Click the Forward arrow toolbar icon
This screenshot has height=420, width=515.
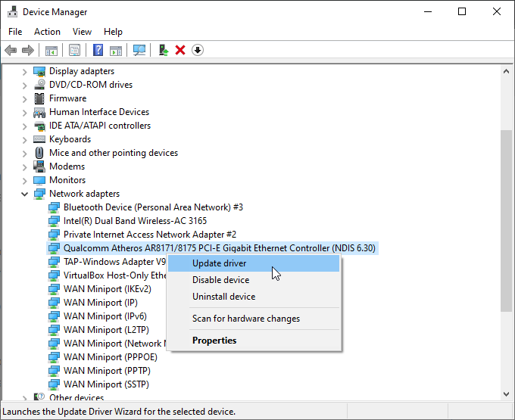(27, 50)
